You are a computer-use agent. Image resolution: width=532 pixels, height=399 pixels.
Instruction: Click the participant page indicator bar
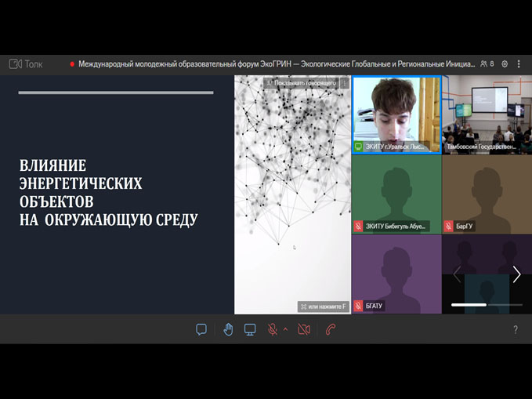tap(487, 304)
